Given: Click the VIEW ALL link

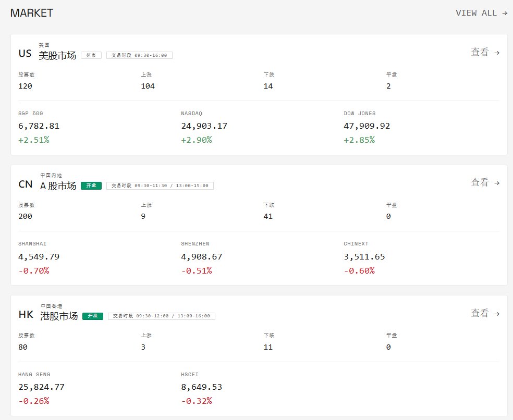Looking at the screenshot, I should pos(481,13).
